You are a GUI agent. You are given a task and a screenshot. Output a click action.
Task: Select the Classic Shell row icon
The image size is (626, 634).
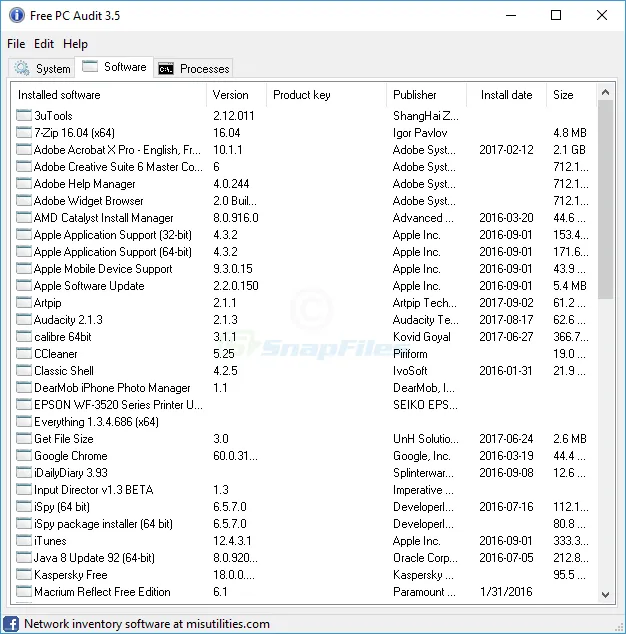pos(24,370)
